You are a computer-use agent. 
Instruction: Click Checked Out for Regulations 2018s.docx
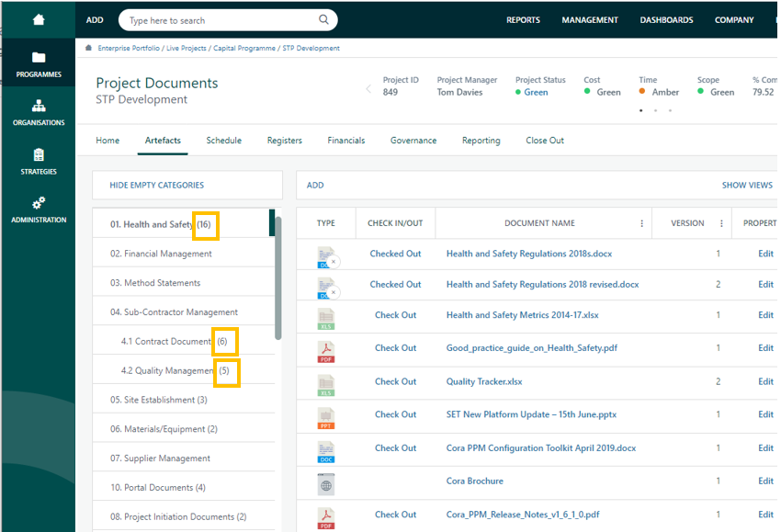[x=395, y=254]
